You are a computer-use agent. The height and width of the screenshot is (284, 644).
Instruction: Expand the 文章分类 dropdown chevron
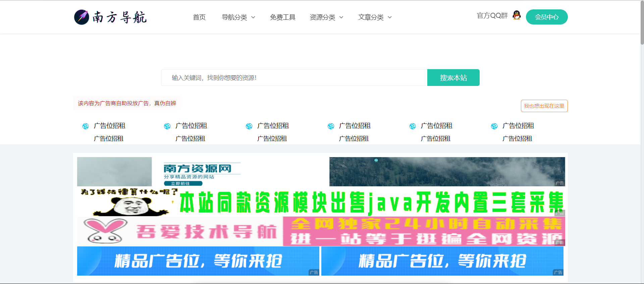click(390, 17)
